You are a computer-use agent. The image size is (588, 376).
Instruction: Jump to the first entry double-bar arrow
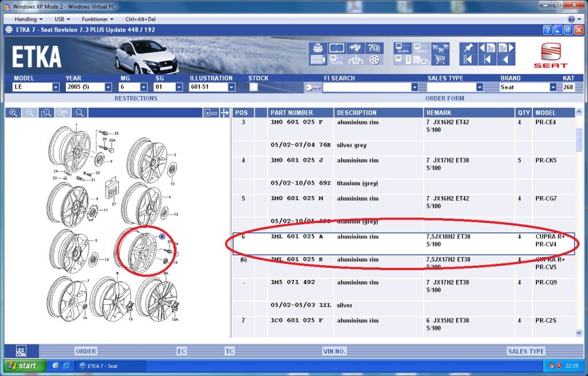point(469,60)
